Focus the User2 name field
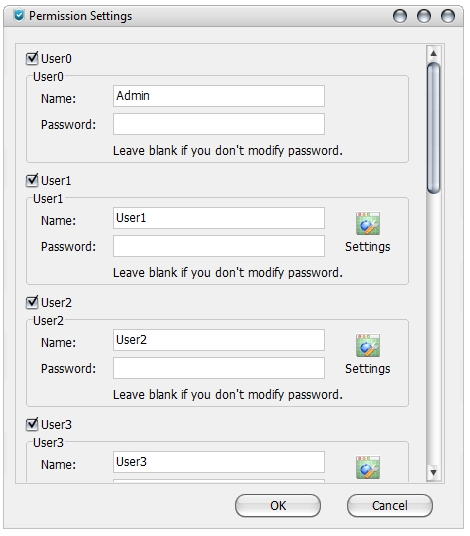This screenshot has width=470, height=536. pos(219,340)
